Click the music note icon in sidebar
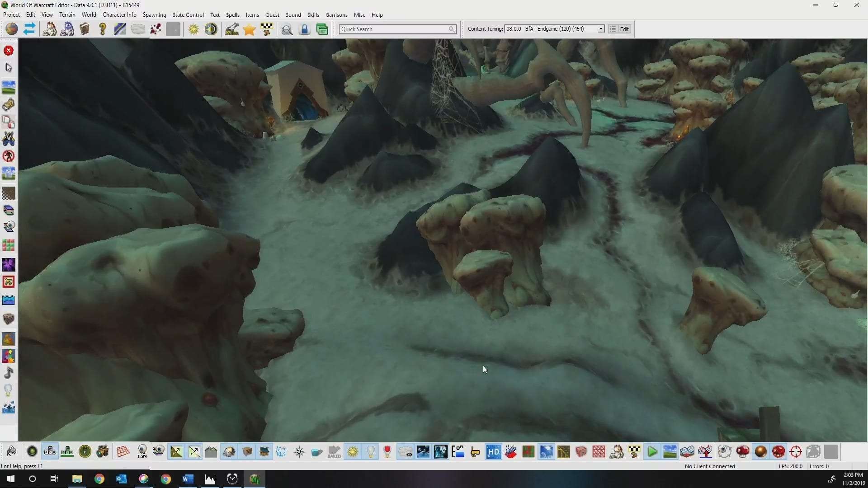 coord(8,373)
